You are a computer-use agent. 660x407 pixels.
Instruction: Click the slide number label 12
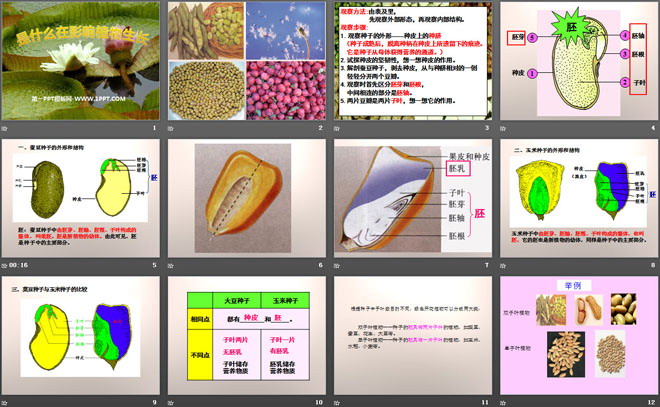tap(652, 402)
